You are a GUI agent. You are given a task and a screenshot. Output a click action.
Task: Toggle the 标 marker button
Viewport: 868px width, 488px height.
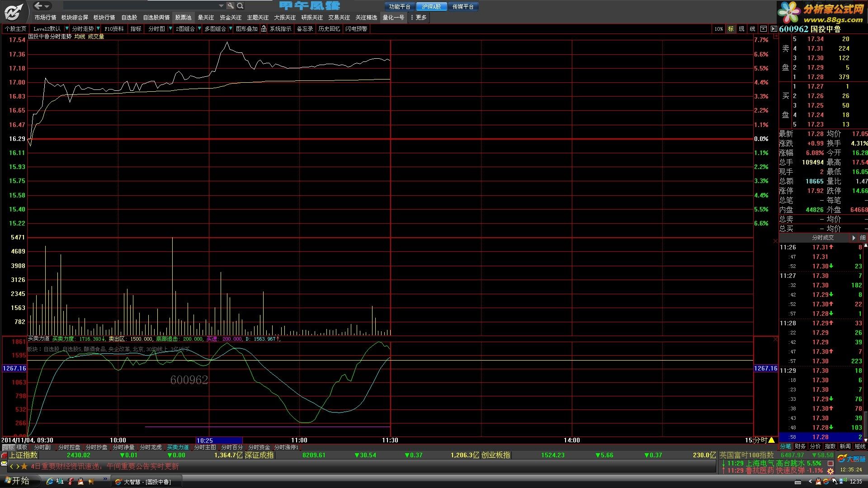731,29
